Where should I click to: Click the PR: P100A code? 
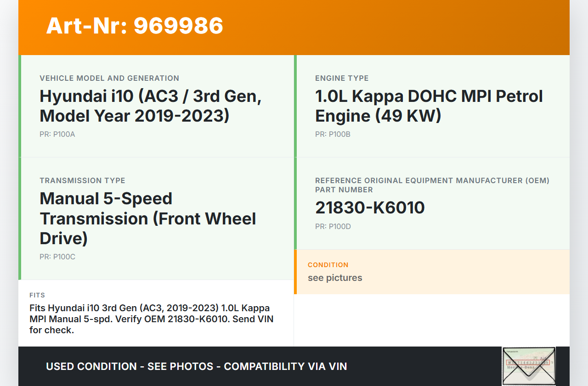57,134
